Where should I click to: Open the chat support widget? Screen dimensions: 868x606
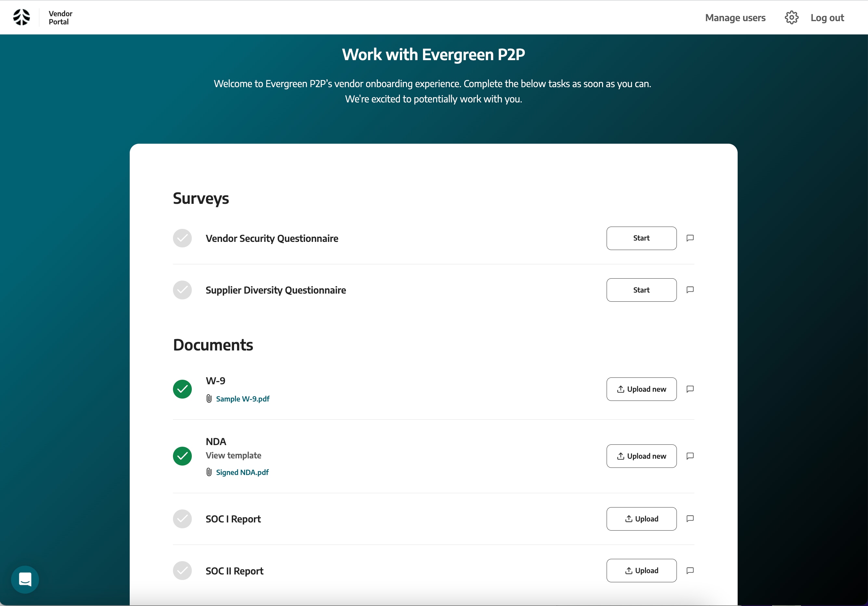[x=25, y=579]
